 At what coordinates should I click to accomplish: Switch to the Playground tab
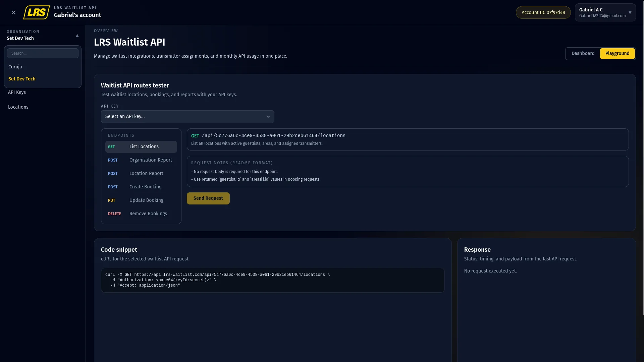click(x=617, y=54)
